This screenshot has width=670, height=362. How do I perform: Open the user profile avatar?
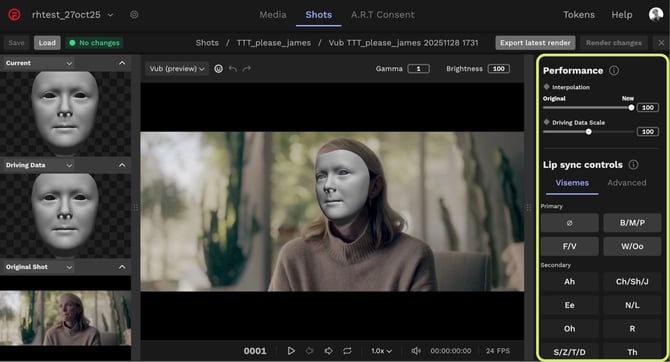pyautogui.click(x=655, y=15)
